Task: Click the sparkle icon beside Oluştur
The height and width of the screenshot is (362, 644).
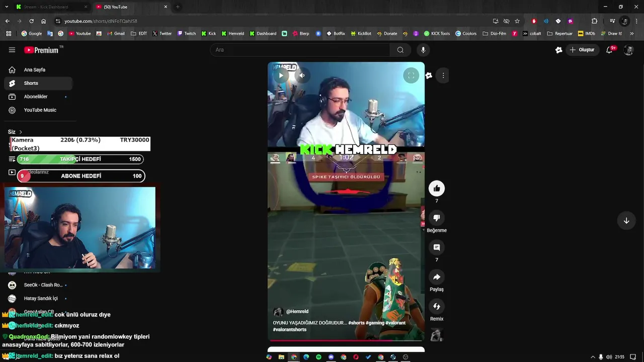Action: 558,50
